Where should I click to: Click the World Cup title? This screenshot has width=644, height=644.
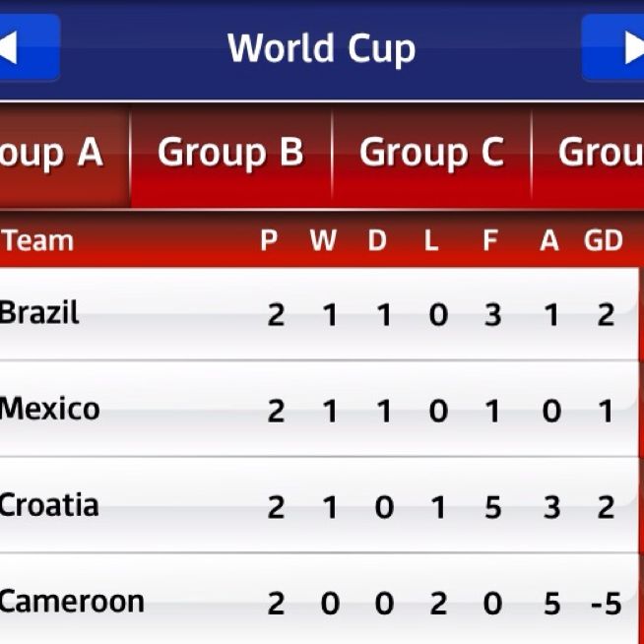pos(321,48)
